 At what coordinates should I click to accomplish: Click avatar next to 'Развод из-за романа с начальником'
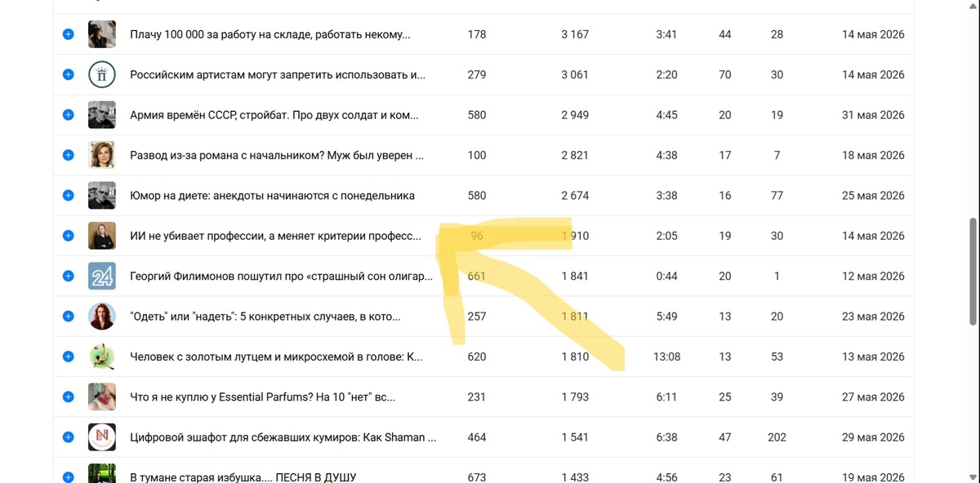pyautogui.click(x=101, y=155)
